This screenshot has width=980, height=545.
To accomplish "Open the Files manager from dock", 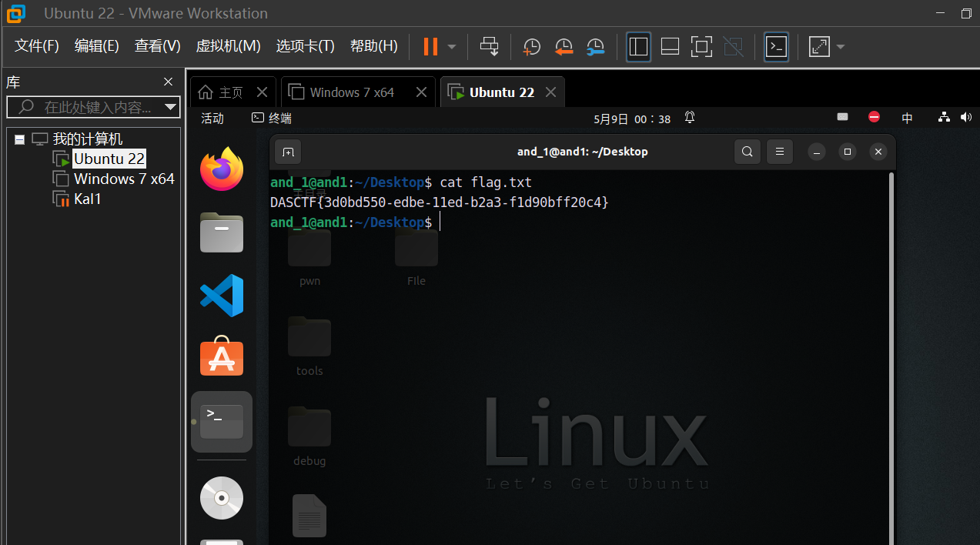I will 222,232.
